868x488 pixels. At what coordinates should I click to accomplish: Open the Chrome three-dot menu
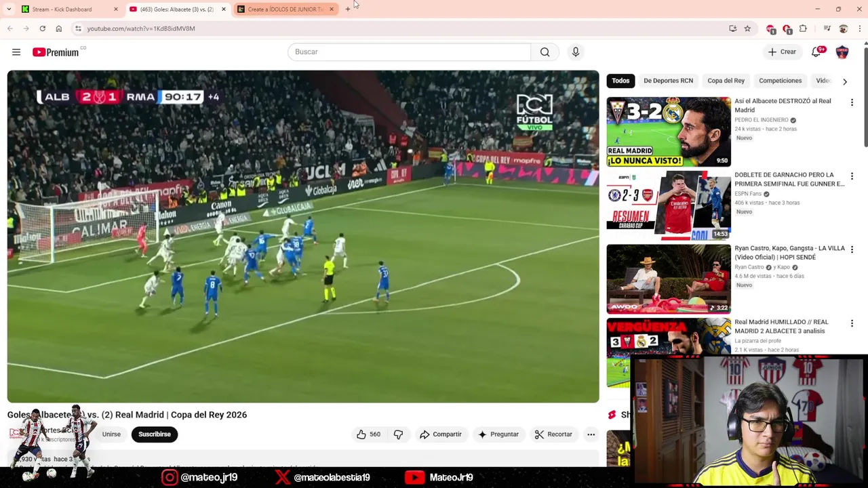click(x=859, y=28)
